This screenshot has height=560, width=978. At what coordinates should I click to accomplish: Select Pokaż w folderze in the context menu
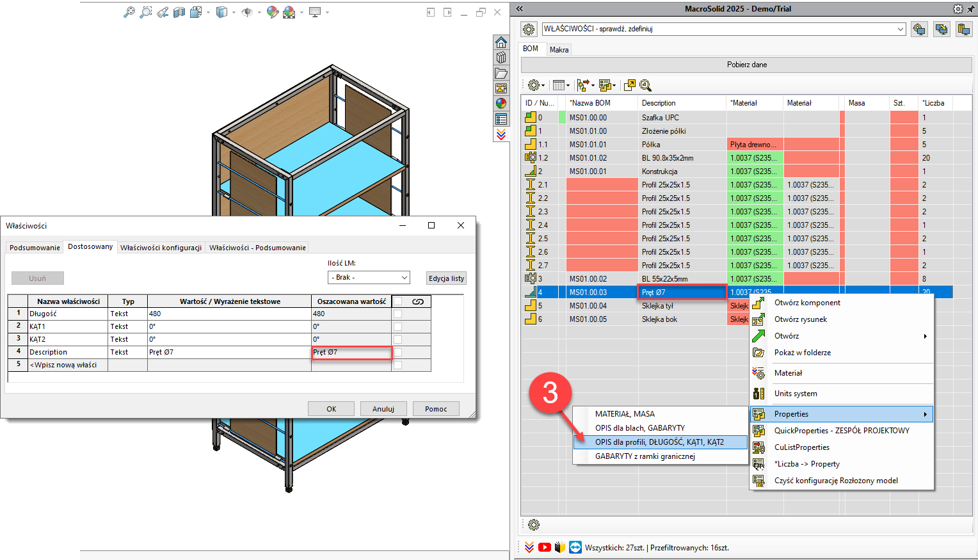click(x=842, y=353)
